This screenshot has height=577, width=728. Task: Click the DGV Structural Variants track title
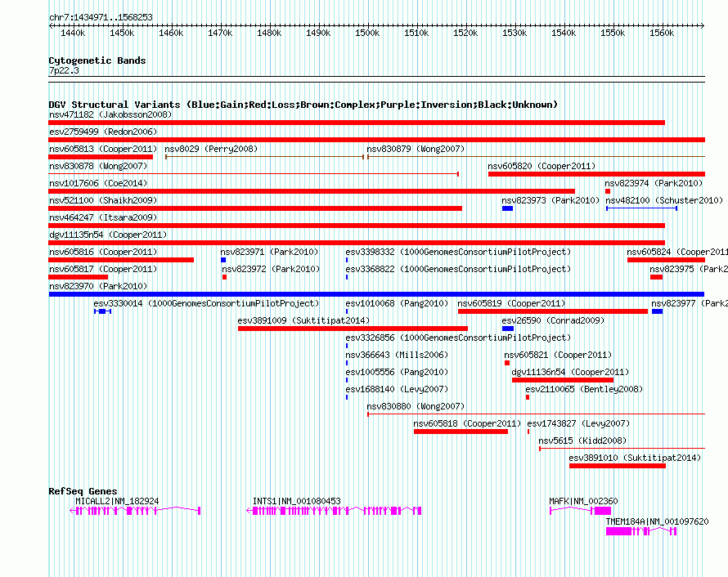click(303, 105)
